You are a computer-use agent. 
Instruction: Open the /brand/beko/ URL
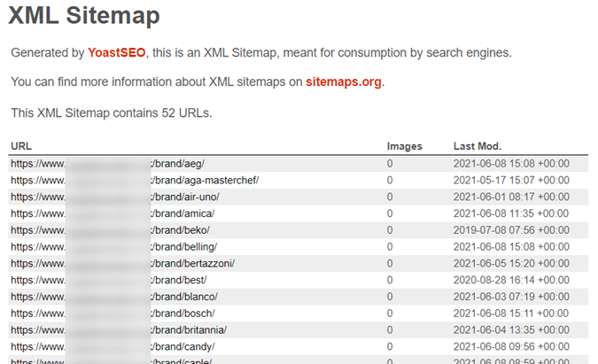point(110,230)
